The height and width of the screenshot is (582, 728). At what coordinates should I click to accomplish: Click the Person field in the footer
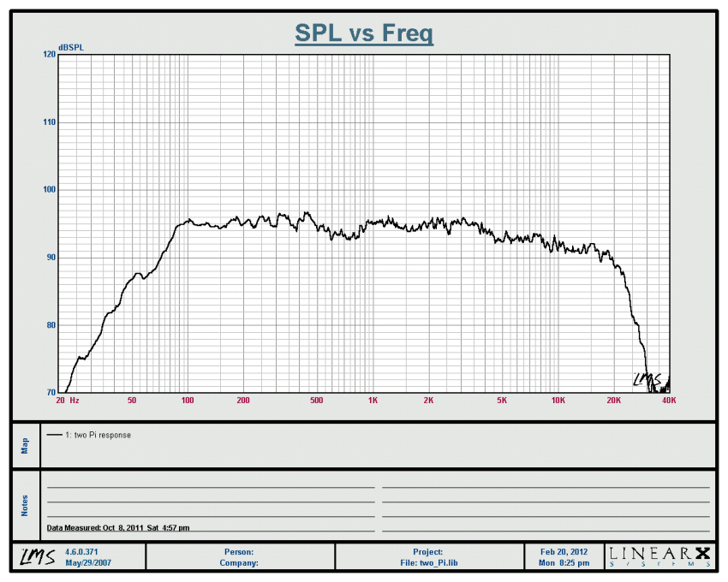tap(239, 552)
